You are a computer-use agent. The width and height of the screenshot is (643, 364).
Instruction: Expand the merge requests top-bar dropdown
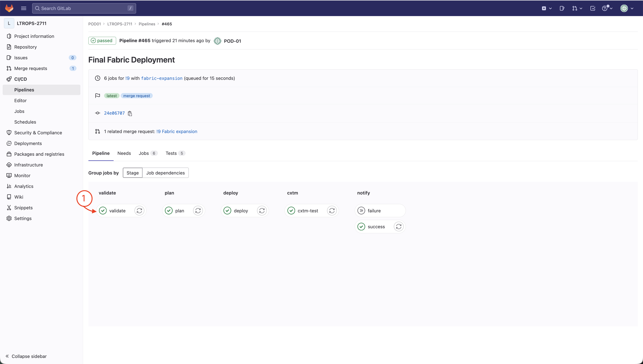coord(577,8)
